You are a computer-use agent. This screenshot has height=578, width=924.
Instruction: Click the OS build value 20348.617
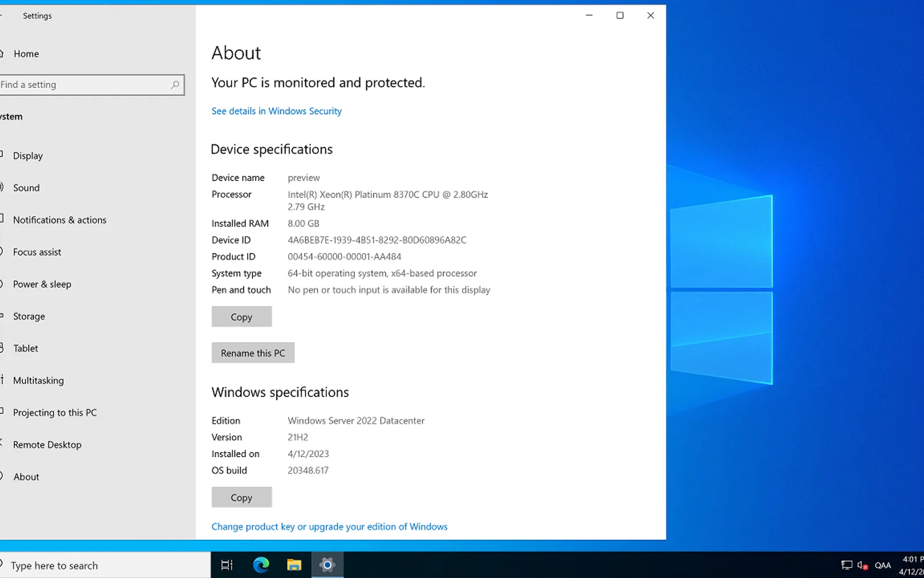pos(308,470)
